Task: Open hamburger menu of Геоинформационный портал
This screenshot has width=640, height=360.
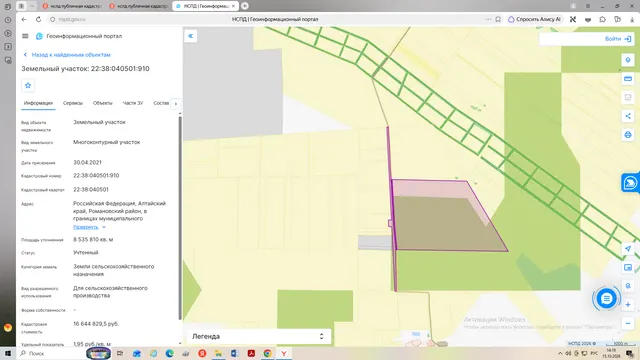Action: click(25, 36)
